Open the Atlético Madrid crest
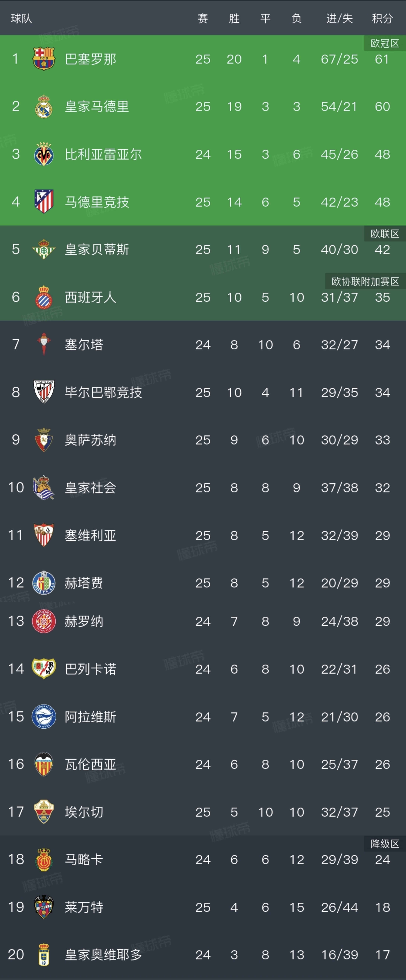406x980 pixels. click(x=44, y=202)
